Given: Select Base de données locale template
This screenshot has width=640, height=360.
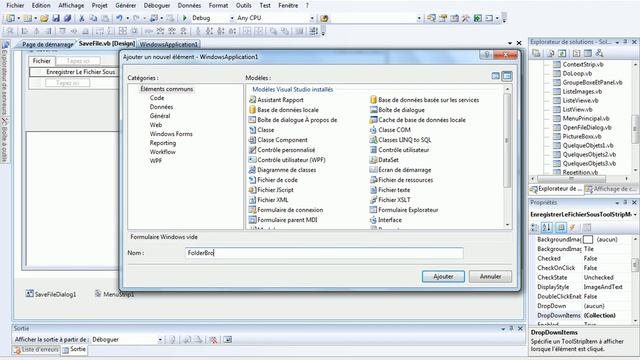Looking at the screenshot, I should tap(284, 110).
